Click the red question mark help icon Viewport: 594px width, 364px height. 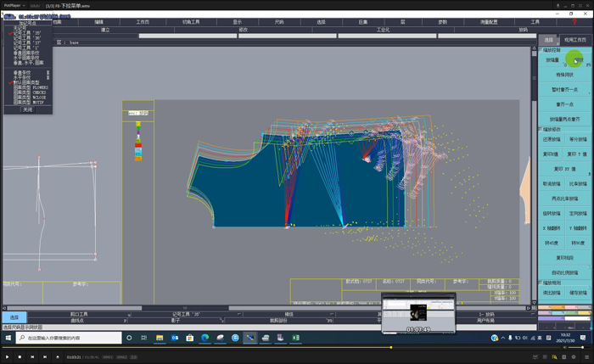(x=574, y=22)
